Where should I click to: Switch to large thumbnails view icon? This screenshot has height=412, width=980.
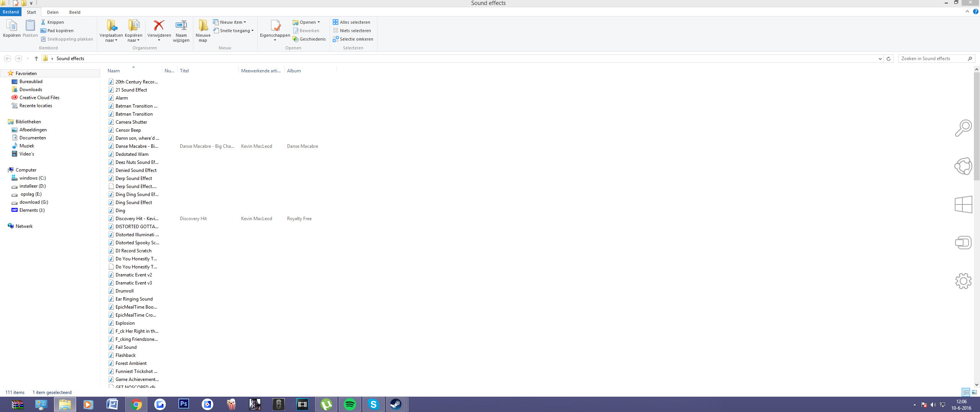point(974,392)
